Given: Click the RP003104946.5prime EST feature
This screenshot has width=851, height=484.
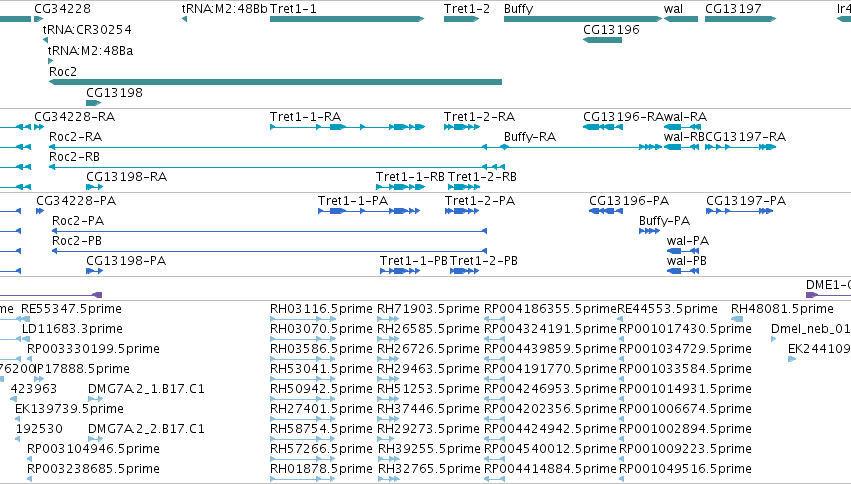Looking at the screenshot, I should 30,460.
